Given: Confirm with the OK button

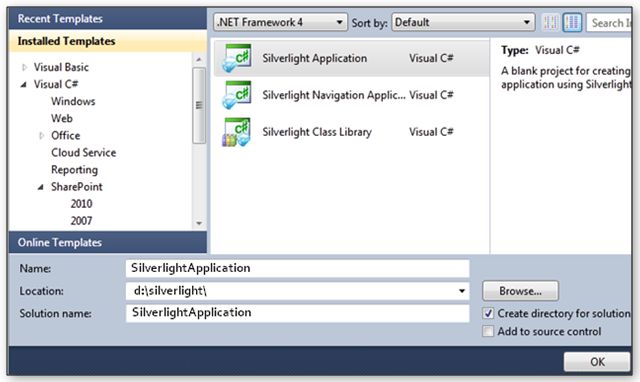Looking at the screenshot, I should [597, 362].
